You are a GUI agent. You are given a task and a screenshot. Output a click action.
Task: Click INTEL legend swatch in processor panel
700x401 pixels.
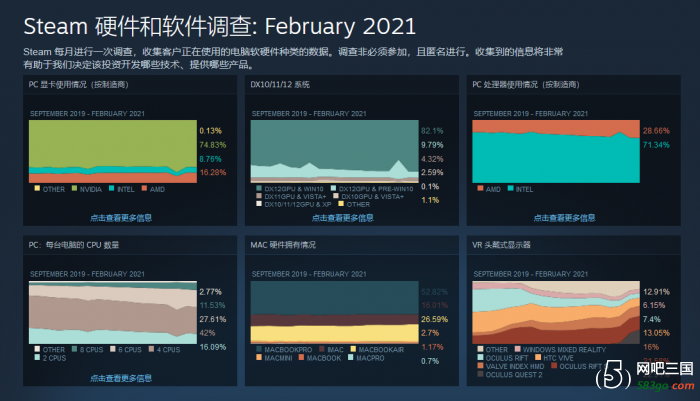coord(510,188)
